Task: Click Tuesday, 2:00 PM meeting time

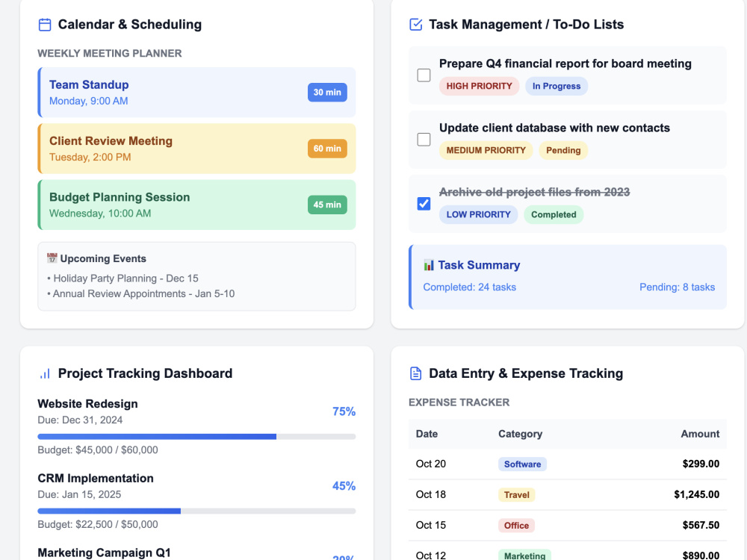Action: click(90, 157)
